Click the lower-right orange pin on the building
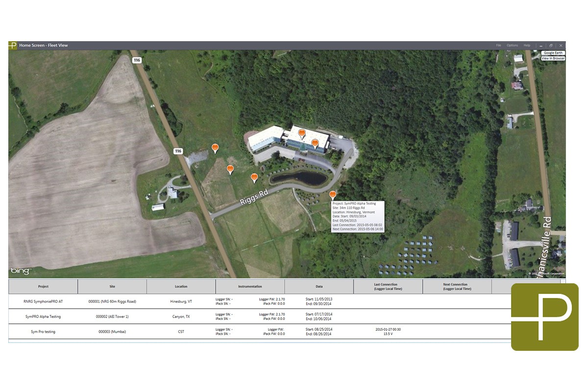 click(315, 143)
